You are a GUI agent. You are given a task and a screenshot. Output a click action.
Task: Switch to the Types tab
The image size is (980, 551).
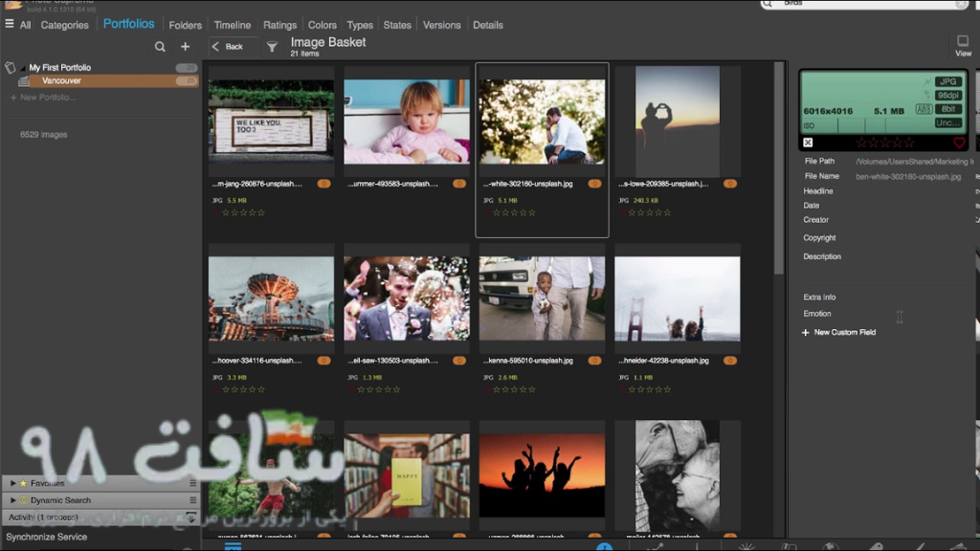pos(360,25)
